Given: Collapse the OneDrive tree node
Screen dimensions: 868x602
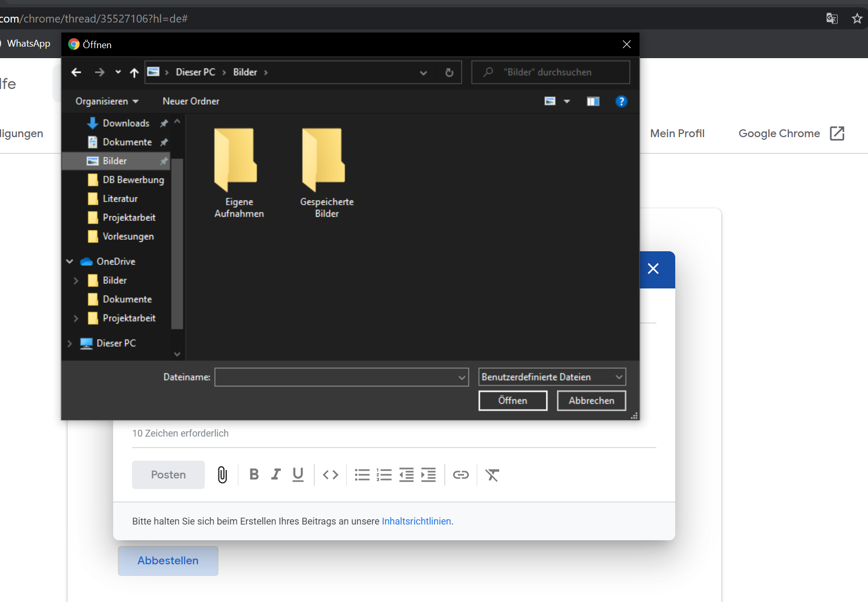Looking at the screenshot, I should click(x=70, y=261).
